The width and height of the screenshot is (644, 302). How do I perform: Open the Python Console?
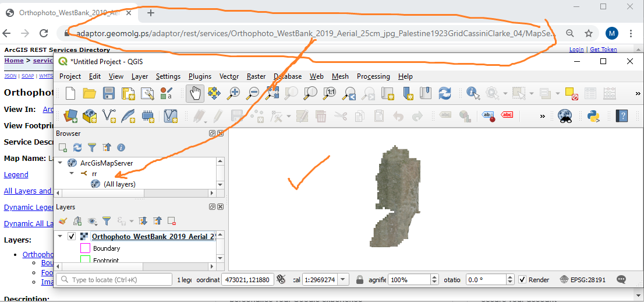coord(593,116)
